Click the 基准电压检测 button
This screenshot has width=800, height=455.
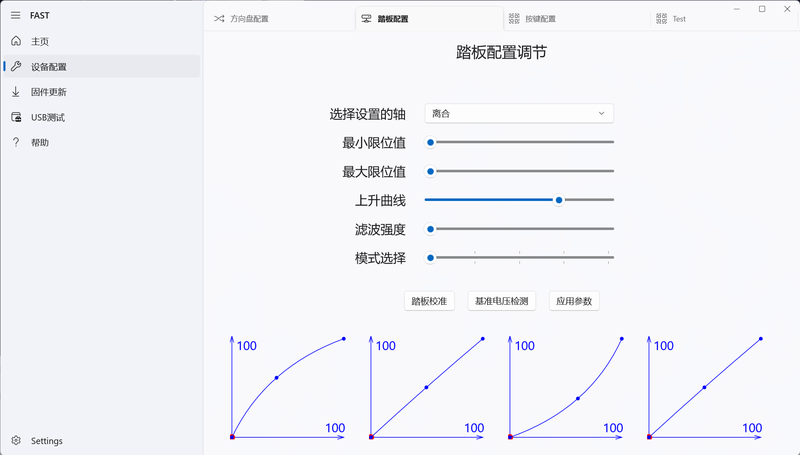pos(502,301)
